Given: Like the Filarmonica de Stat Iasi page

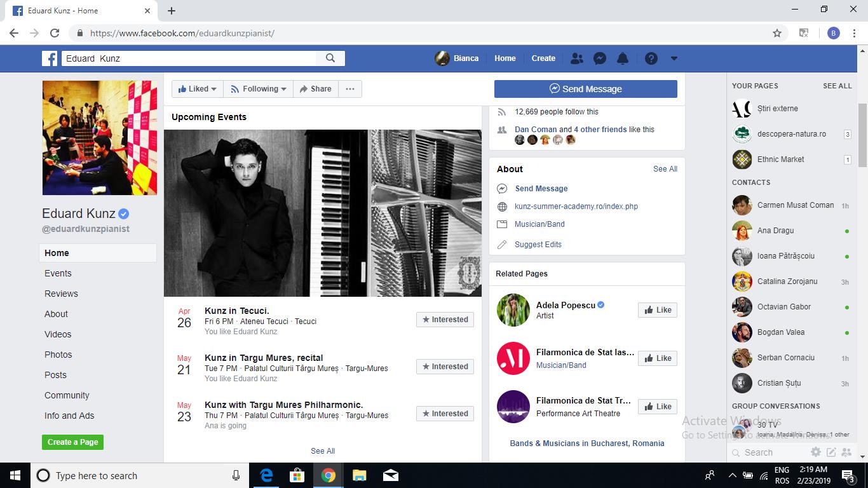Looking at the screenshot, I should 658,358.
